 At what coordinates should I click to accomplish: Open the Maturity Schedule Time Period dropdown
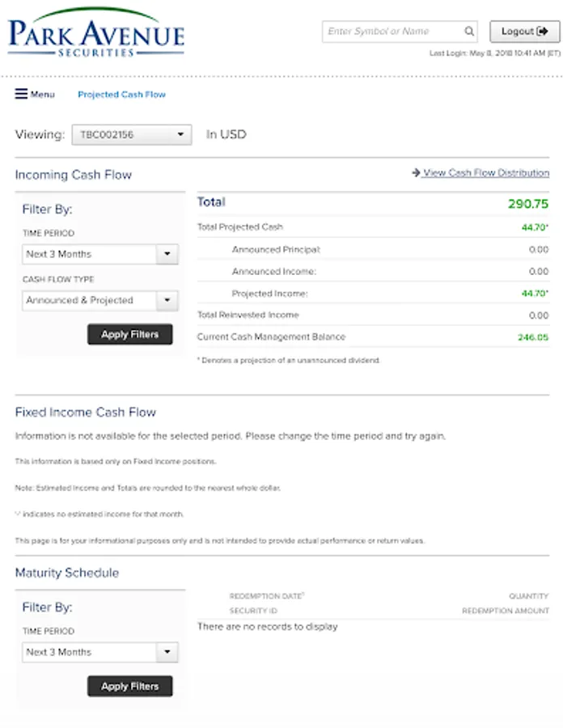pos(100,652)
